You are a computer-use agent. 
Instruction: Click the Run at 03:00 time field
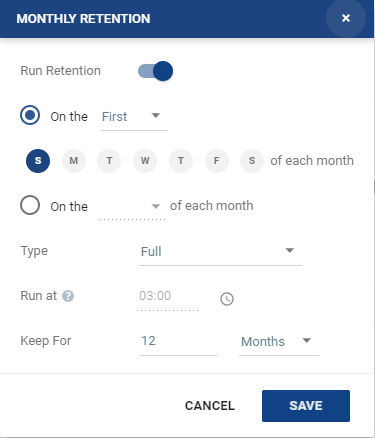tap(168, 297)
